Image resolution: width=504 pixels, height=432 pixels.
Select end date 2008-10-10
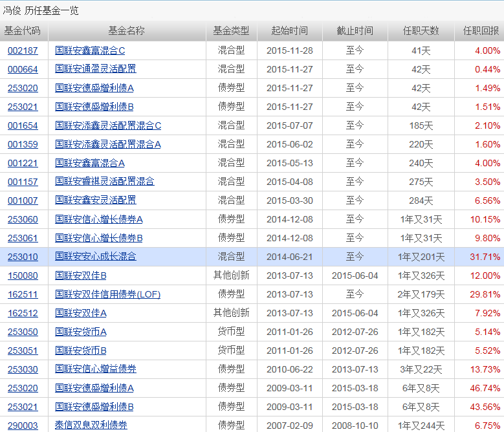click(355, 426)
